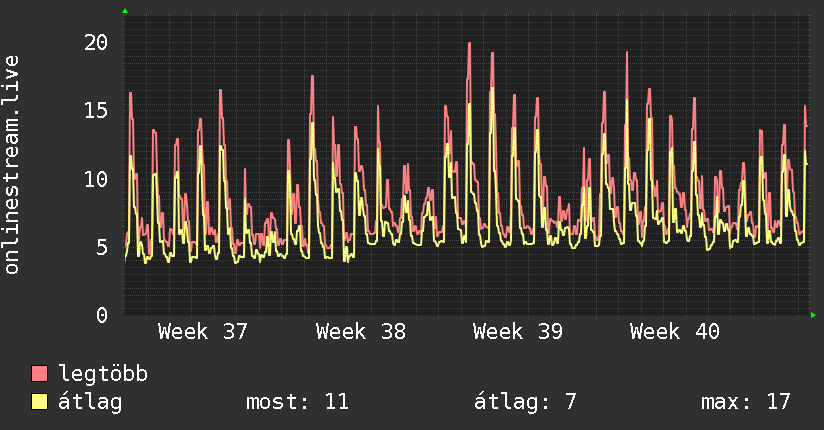The width and height of the screenshot is (824, 430).
Task: Click the 'átlag: 7' average value
Action: pos(525,402)
